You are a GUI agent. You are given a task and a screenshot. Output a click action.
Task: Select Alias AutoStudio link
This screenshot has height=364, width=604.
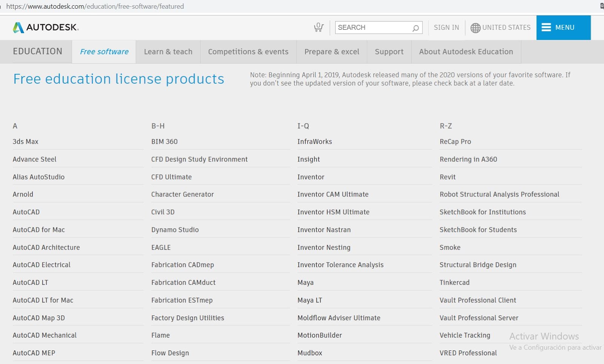(x=39, y=177)
